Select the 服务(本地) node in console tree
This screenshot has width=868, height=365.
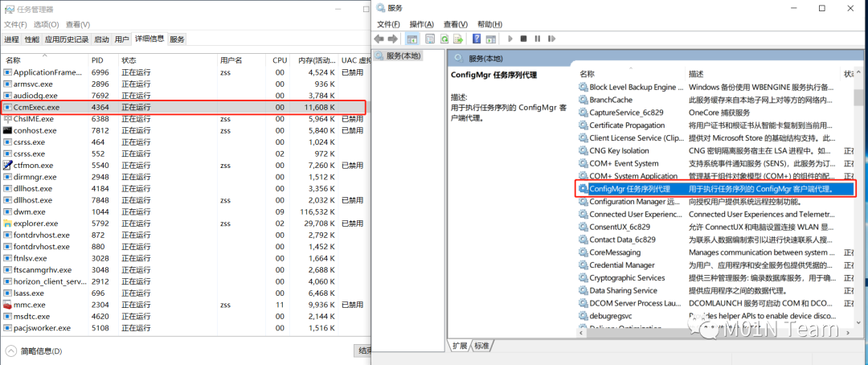398,55
